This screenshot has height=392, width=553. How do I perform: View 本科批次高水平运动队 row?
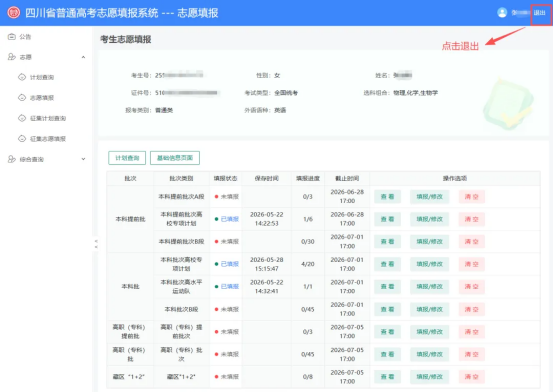click(387, 287)
